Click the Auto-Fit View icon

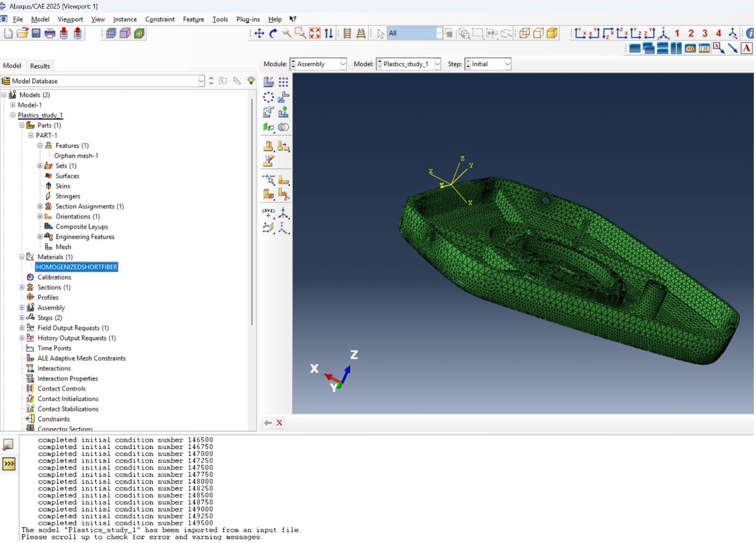pyautogui.click(x=314, y=33)
